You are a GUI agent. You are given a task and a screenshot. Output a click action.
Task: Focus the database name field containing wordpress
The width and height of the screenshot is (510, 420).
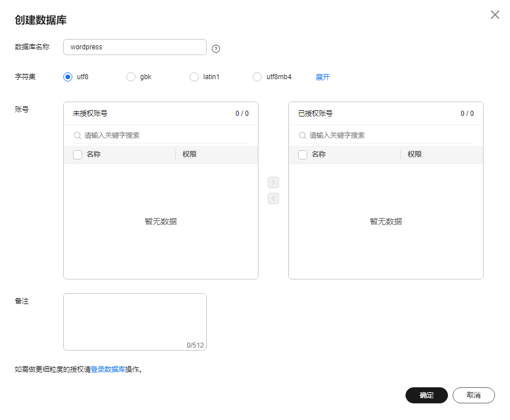(135, 47)
